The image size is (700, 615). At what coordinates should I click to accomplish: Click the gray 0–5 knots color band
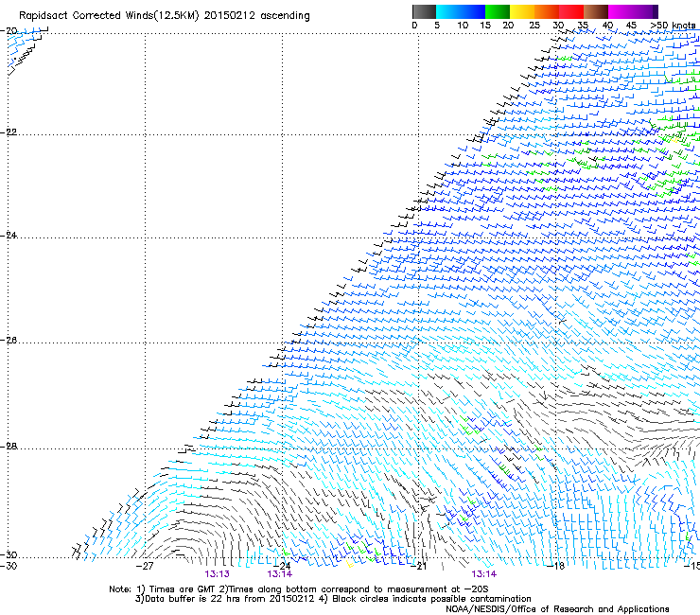[424, 11]
